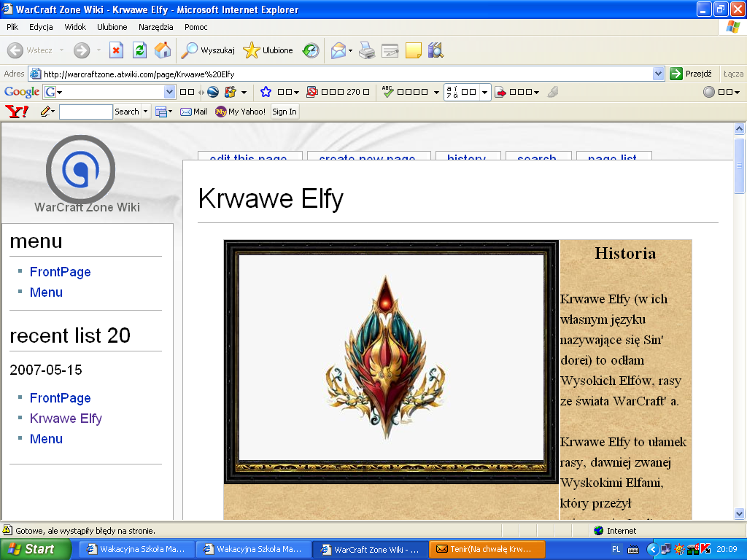Click Yahoo Sign In button
The width and height of the screenshot is (747, 560).
(285, 112)
